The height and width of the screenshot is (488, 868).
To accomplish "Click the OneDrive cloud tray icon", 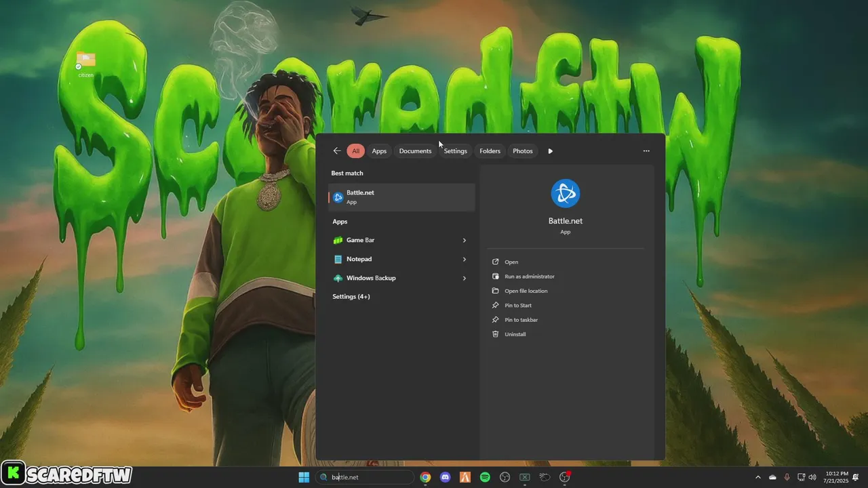I will 772,477.
